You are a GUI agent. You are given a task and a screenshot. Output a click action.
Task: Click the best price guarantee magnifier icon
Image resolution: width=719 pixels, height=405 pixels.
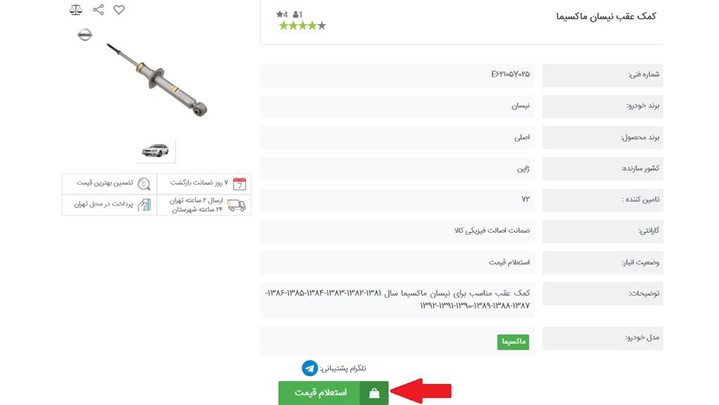[144, 183]
